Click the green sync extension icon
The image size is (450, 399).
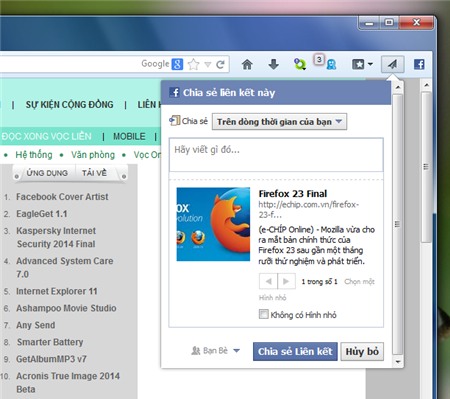tap(300, 64)
